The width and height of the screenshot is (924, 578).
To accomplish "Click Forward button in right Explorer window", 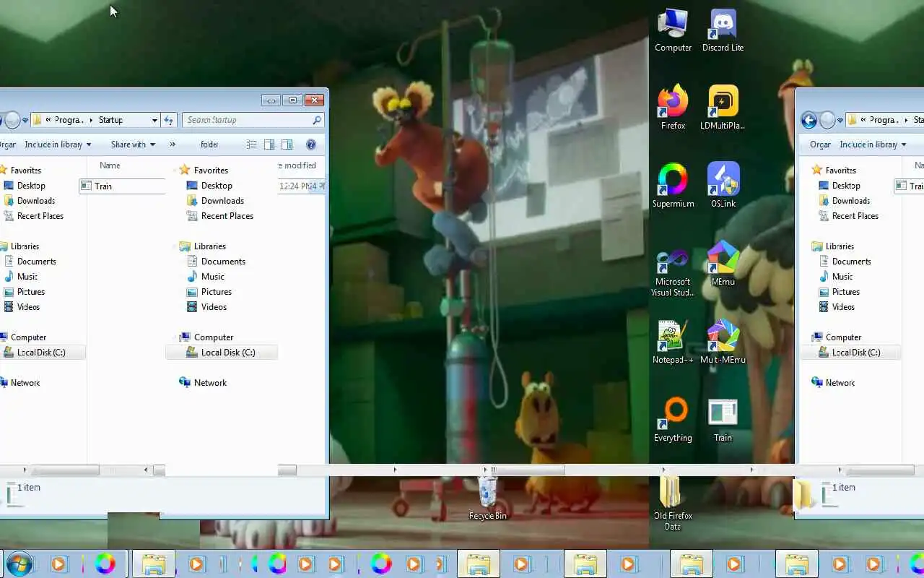I will pos(828,120).
